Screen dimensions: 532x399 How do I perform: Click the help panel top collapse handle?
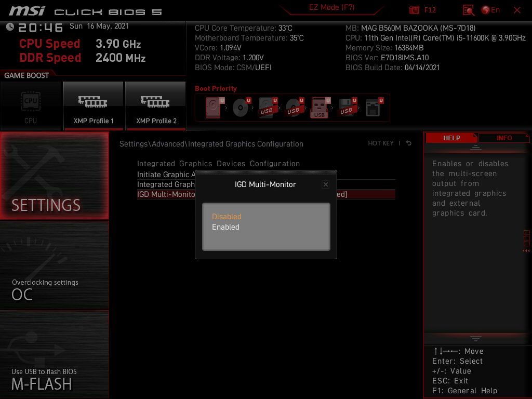[x=476, y=147]
